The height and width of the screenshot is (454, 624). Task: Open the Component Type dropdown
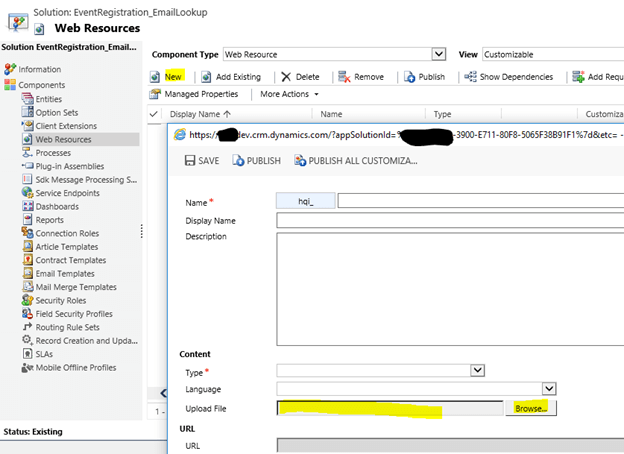pyautogui.click(x=439, y=54)
